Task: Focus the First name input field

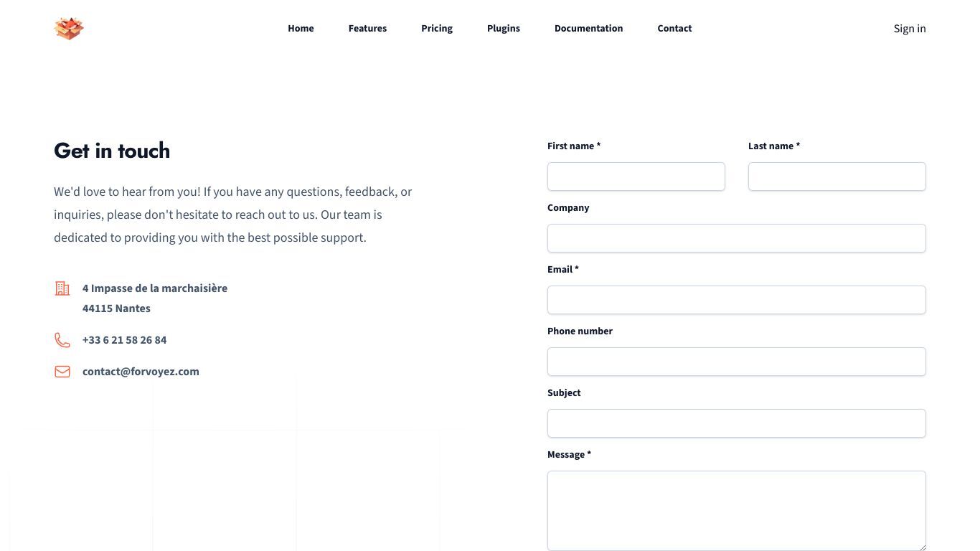Action: 636,176
